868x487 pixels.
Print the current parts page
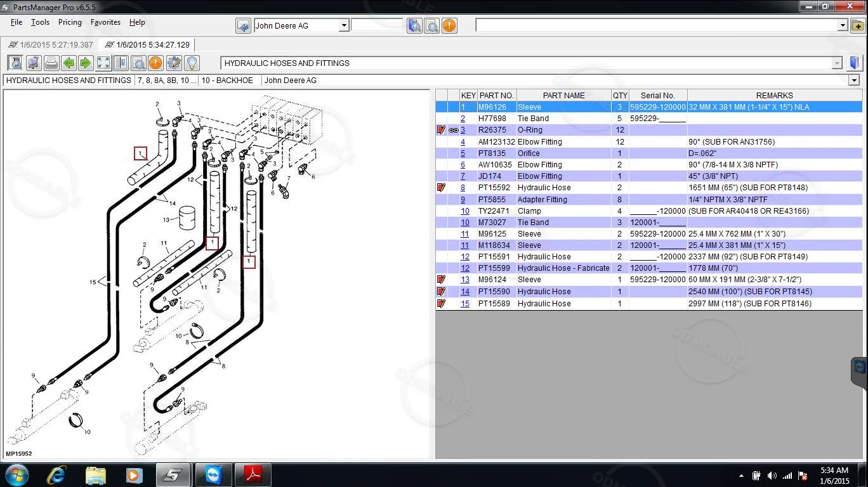click(51, 63)
